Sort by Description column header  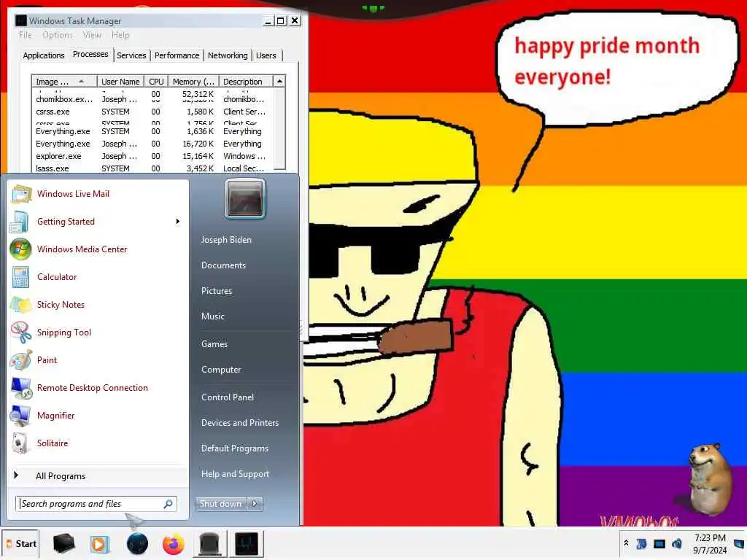246,82
